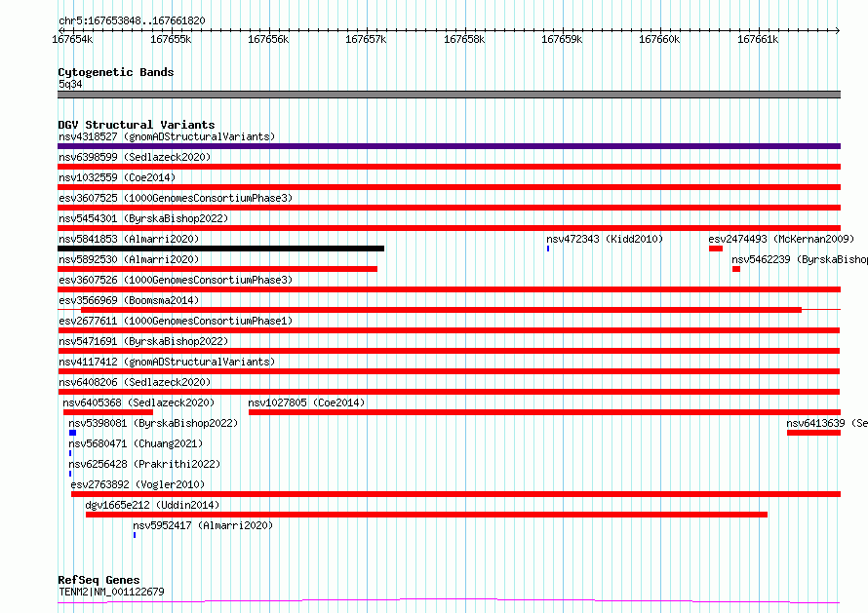Image resolution: width=868 pixels, height=613 pixels.
Task: Open the esv2474493 (McKernan2009) label
Action: tap(781, 239)
